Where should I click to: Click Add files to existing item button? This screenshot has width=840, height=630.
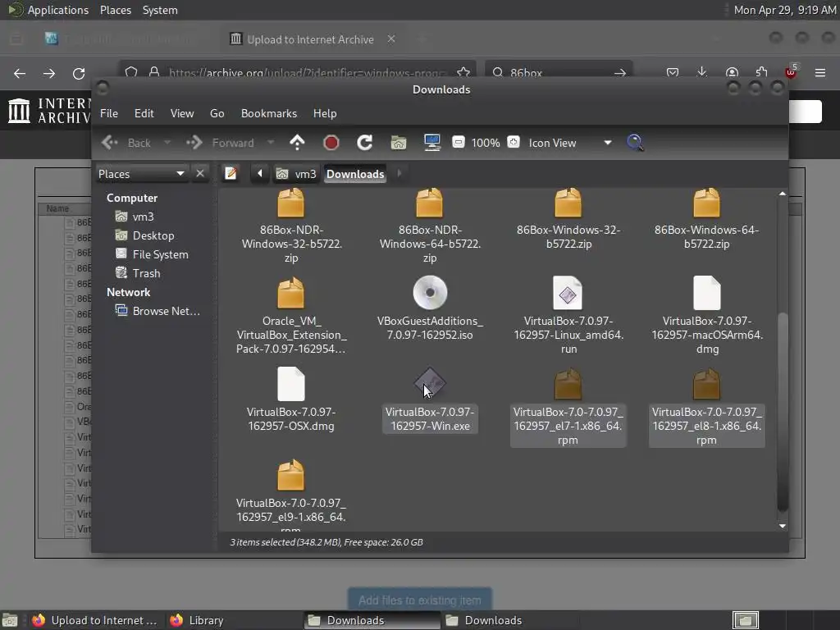coord(419,600)
